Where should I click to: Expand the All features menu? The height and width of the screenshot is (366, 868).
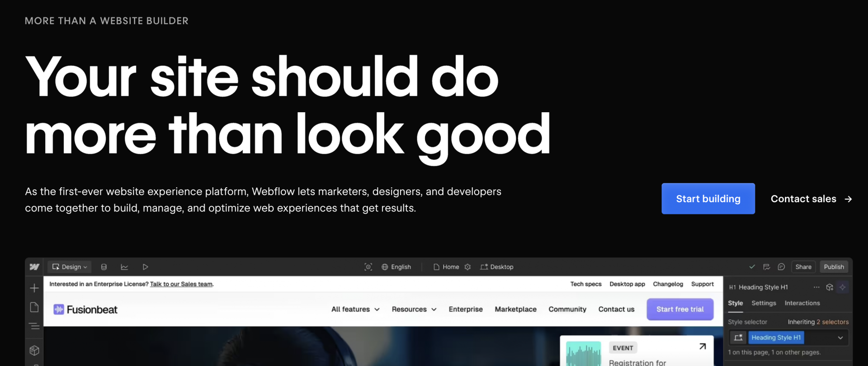coord(355,309)
